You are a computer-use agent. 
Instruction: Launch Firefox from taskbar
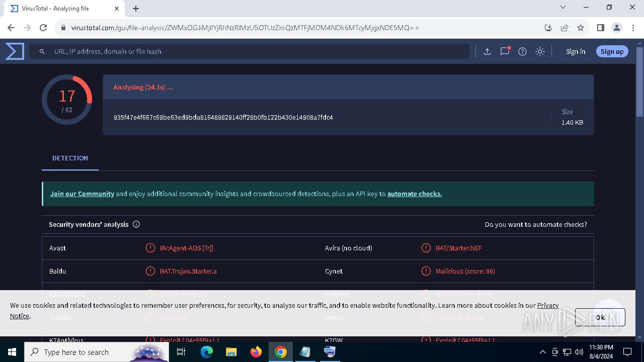256,352
